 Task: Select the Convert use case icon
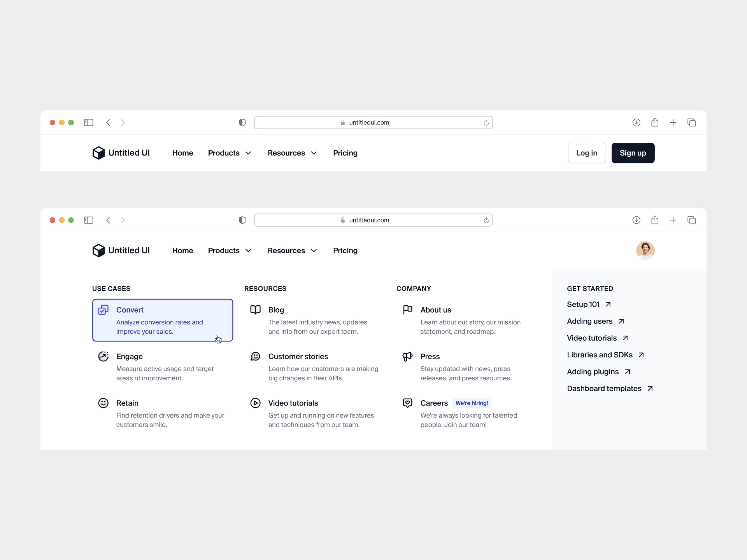point(103,310)
